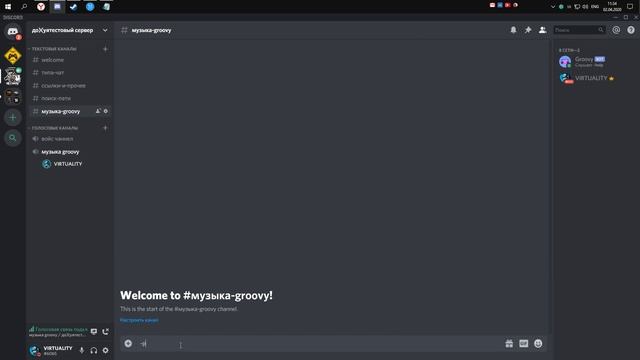Open help question mark icon
This screenshot has height=360, width=640.
click(x=631, y=30)
